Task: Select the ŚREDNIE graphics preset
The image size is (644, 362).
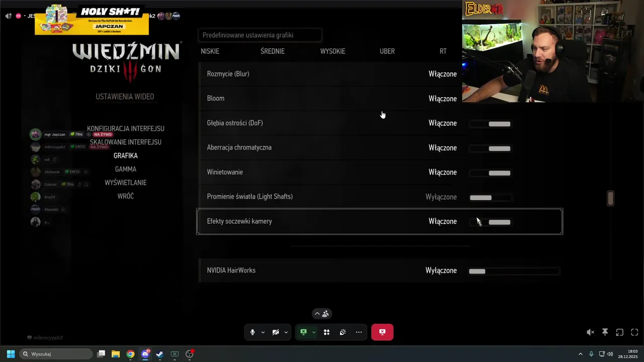Action: pos(273,51)
